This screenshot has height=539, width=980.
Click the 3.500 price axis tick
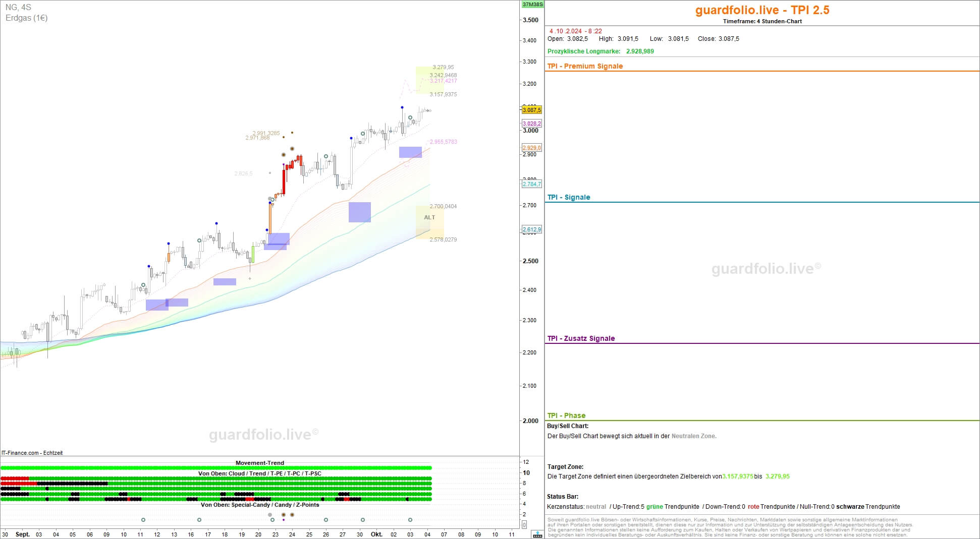[530, 20]
